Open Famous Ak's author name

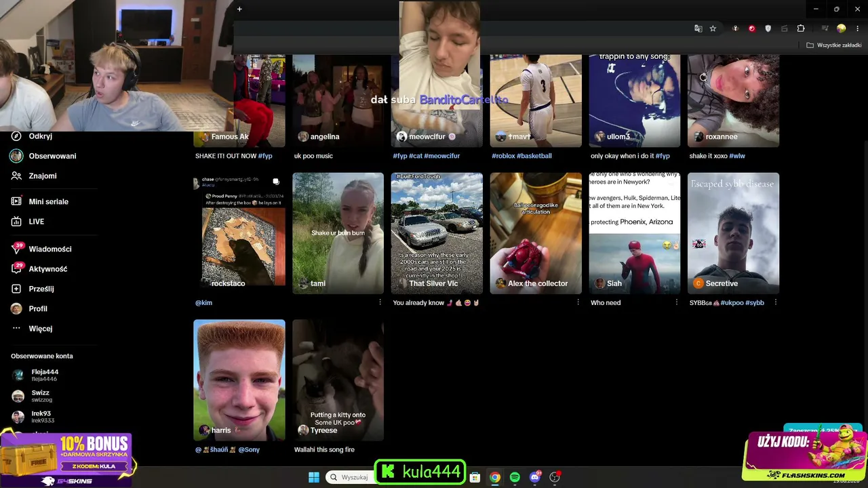click(x=230, y=136)
